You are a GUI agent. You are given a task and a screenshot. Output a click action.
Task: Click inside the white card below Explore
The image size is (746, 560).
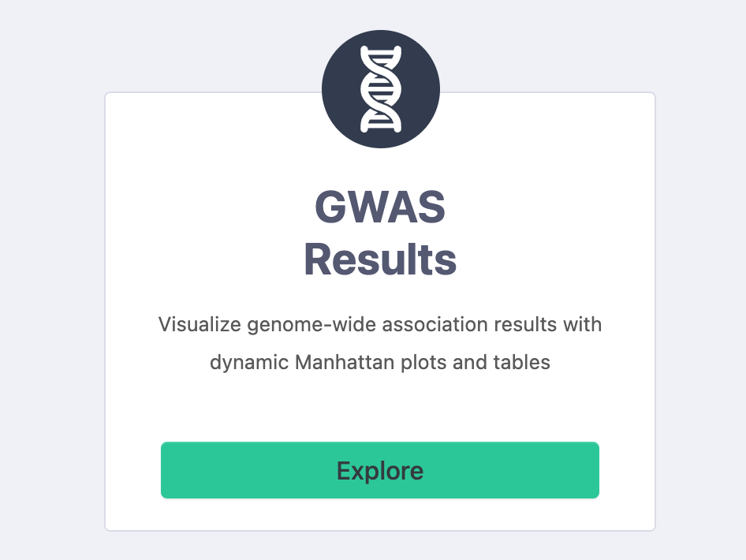coord(380,514)
